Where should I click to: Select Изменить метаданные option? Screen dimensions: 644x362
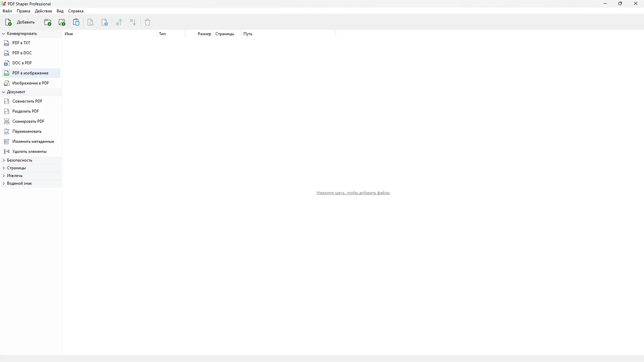pyautogui.click(x=33, y=141)
